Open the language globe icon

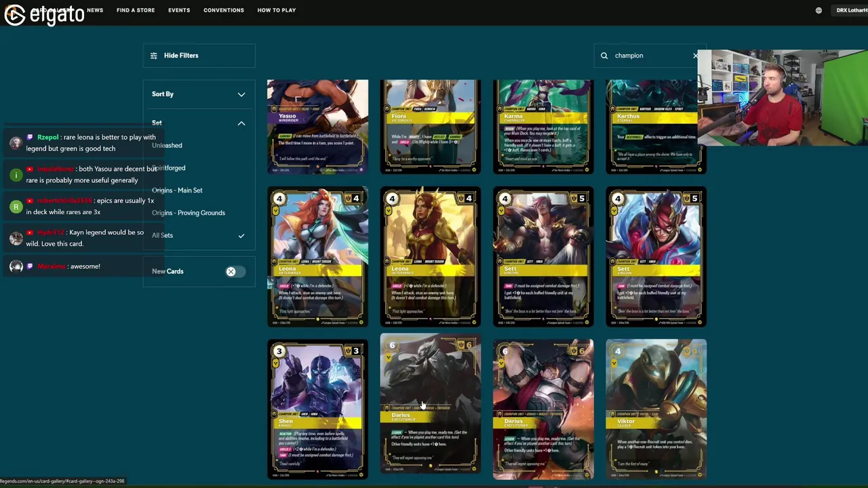tap(818, 10)
